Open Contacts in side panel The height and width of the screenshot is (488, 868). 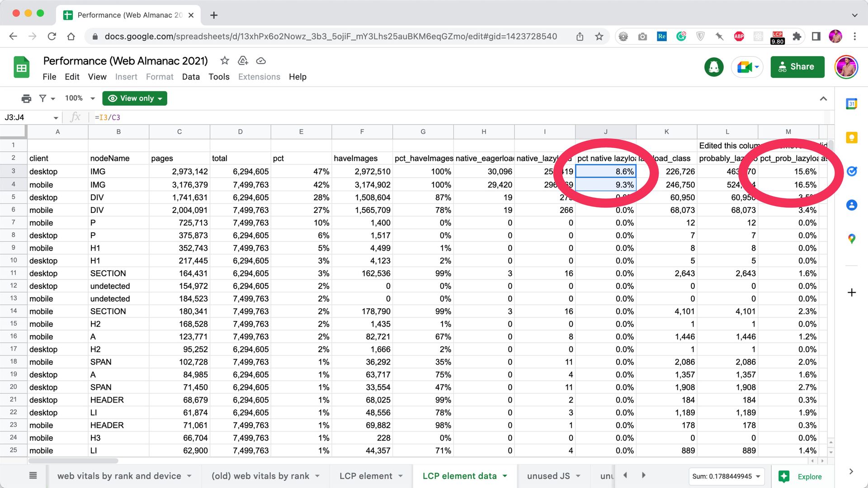(x=852, y=205)
